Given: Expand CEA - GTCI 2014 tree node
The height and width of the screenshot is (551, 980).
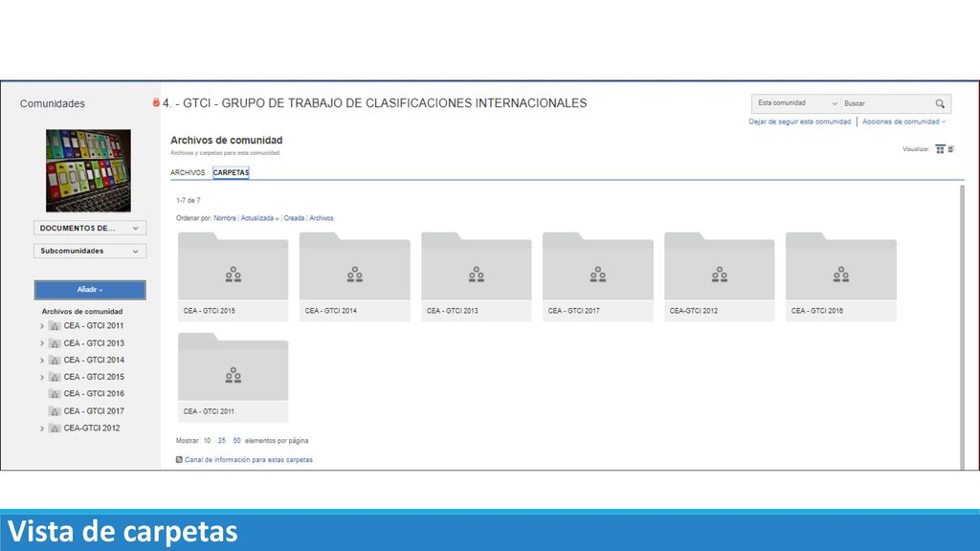Looking at the screenshot, I should 42,361.
